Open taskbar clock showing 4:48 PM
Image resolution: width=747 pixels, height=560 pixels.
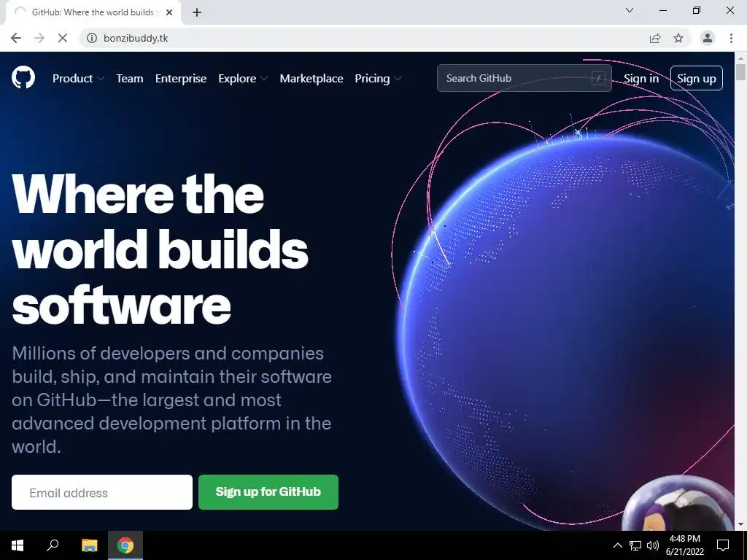(684, 545)
